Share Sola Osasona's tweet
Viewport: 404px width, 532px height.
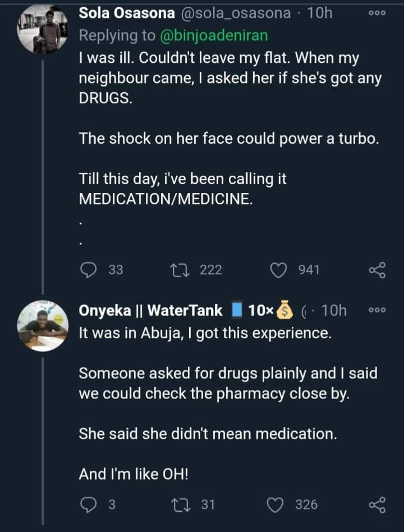point(377,270)
